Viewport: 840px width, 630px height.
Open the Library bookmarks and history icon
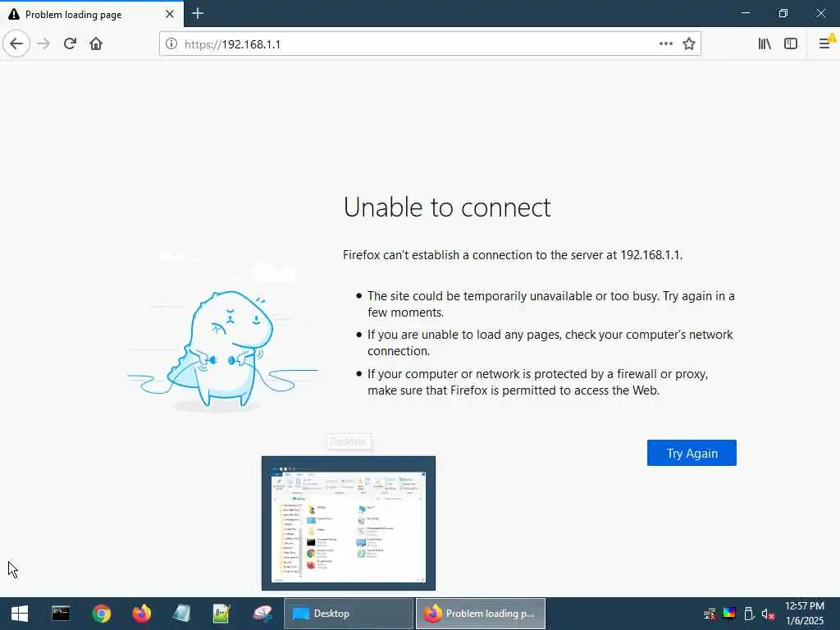tap(765, 43)
